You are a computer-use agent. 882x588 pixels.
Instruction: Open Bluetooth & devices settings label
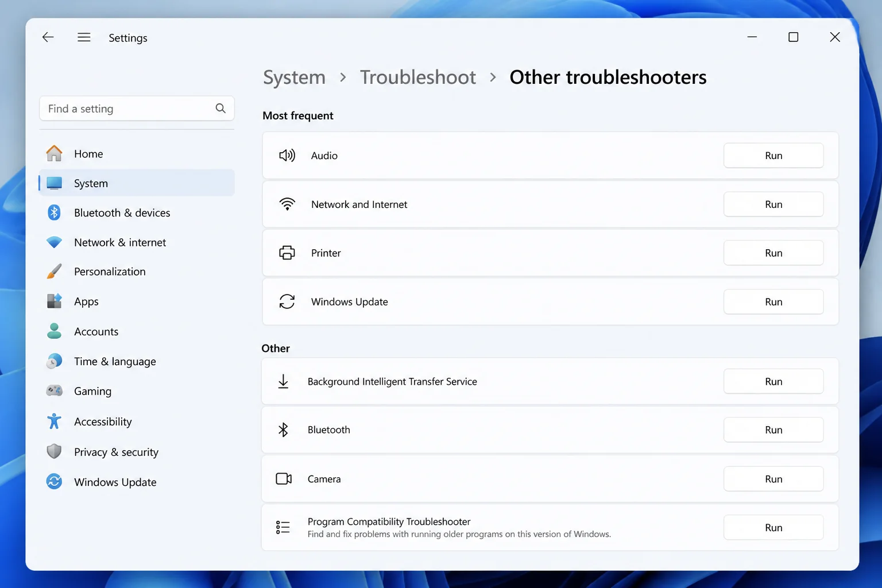(x=122, y=213)
